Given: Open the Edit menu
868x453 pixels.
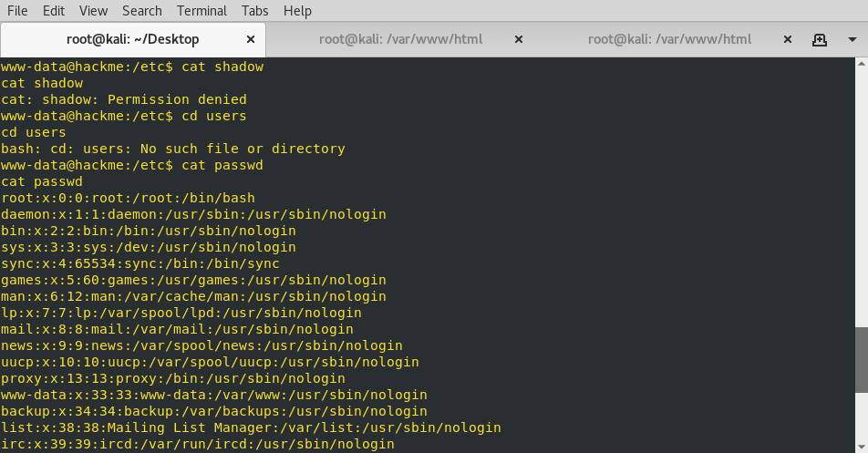Looking at the screenshot, I should click(54, 11).
